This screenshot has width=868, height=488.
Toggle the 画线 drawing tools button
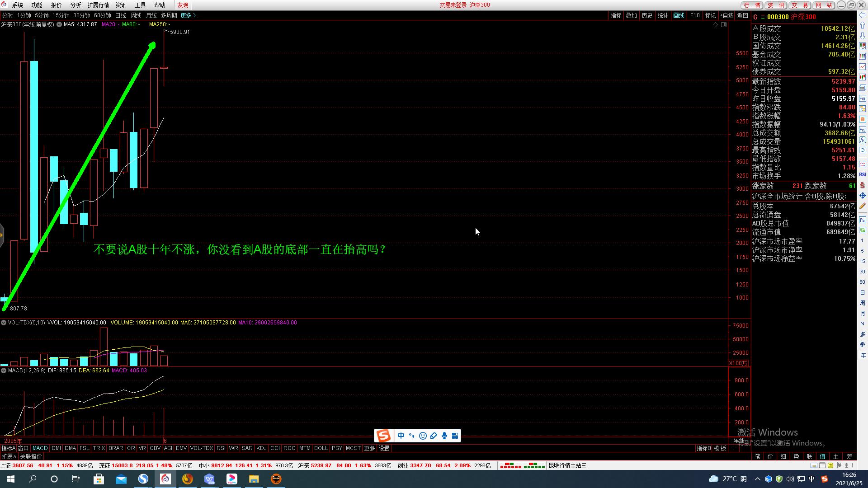point(679,15)
